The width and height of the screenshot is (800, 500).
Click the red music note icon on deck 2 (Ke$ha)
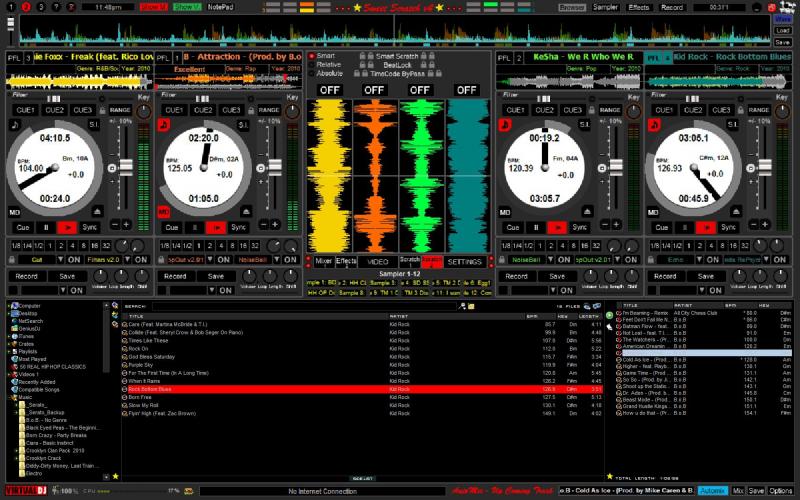click(505, 124)
